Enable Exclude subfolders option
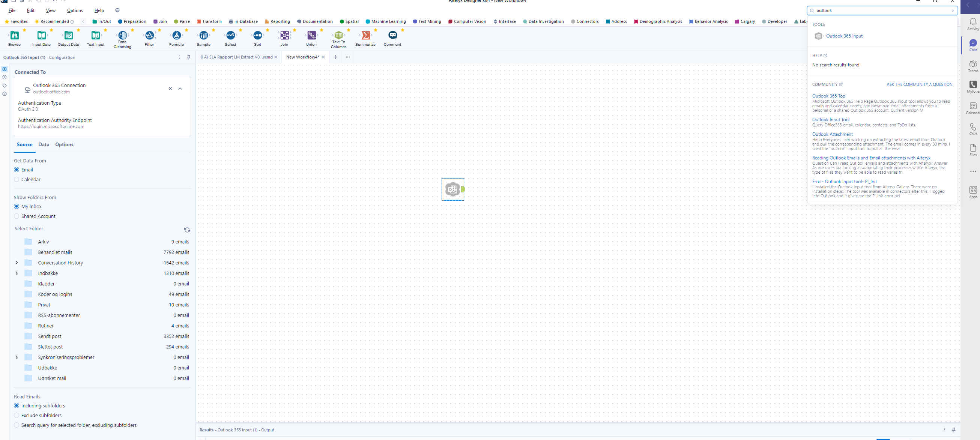Viewport: 980px width, 440px height. tap(17, 415)
